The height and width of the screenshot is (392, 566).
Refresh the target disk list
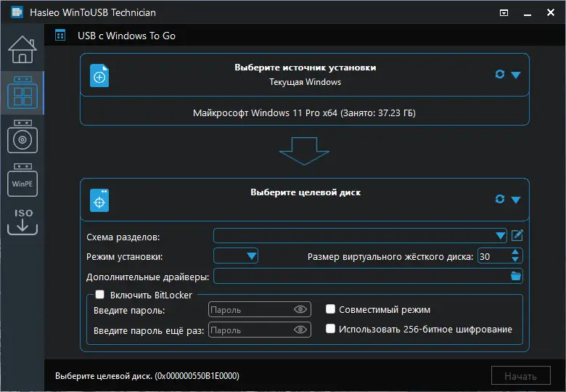click(x=499, y=200)
